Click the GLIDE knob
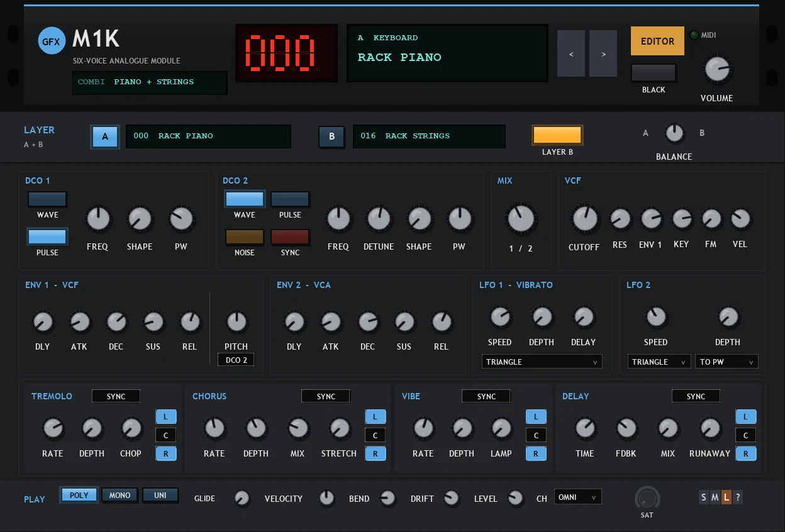The image size is (785, 532). point(242,499)
